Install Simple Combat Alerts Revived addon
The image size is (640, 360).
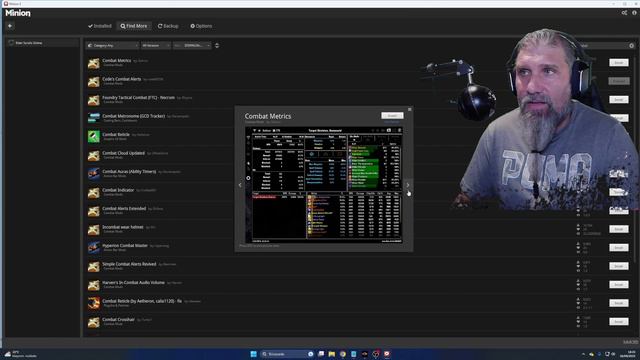coord(618,266)
